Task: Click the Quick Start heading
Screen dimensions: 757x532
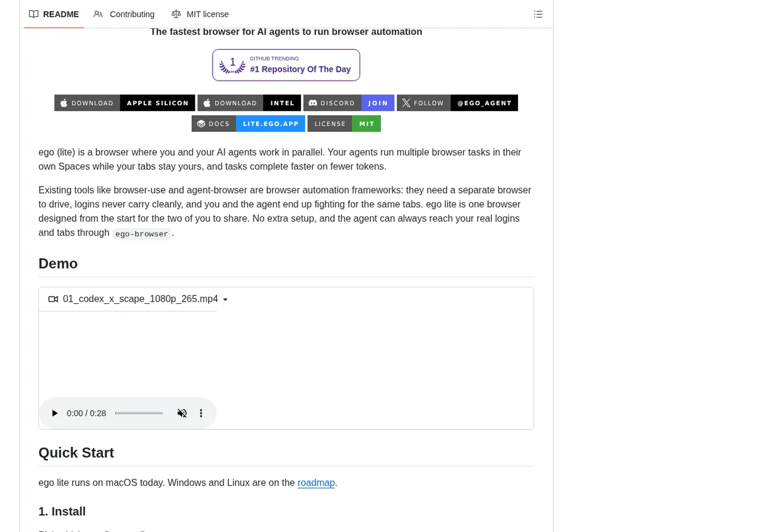Action: [x=76, y=453]
